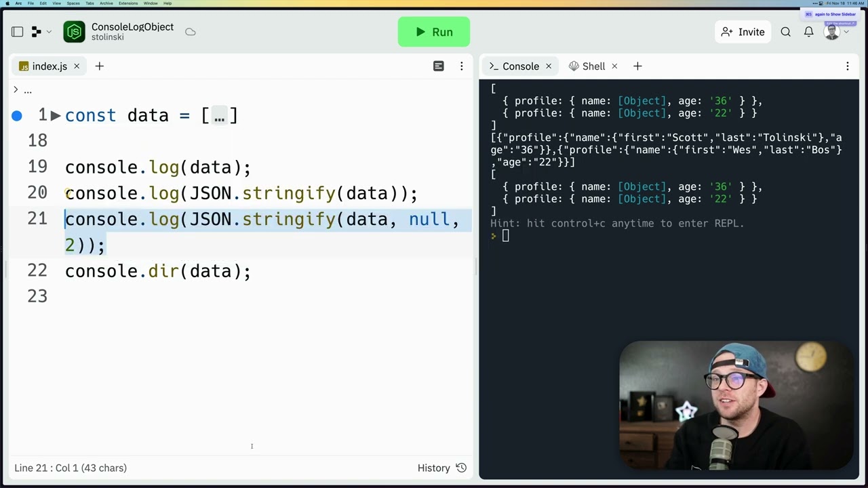Run the program
This screenshot has height=488, width=868.
(434, 32)
